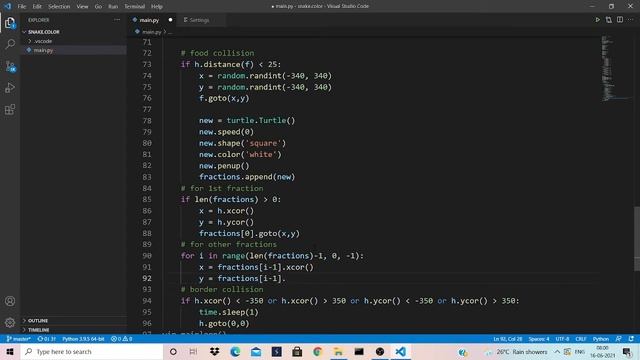
Task: Click on '# border collision' comment
Action: 222,289
